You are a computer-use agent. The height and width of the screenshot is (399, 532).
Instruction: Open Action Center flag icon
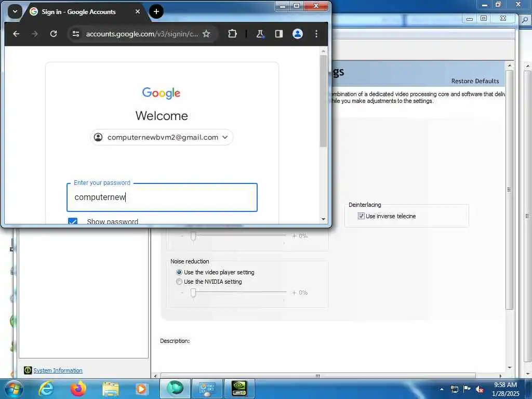pos(467,389)
